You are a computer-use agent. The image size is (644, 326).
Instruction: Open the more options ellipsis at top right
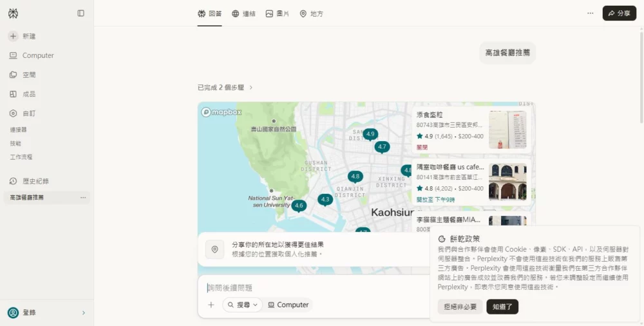[x=590, y=13]
